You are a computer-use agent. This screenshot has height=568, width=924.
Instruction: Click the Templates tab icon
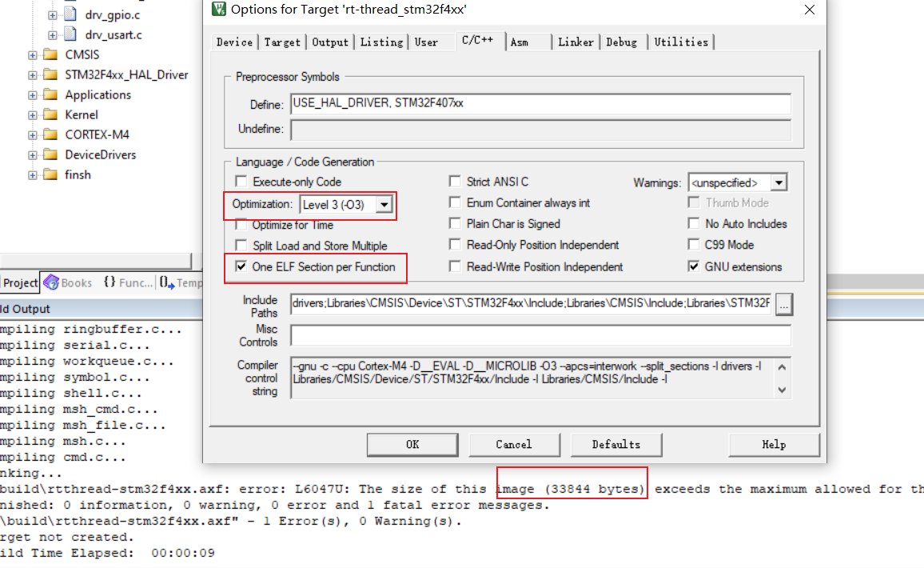click(167, 282)
